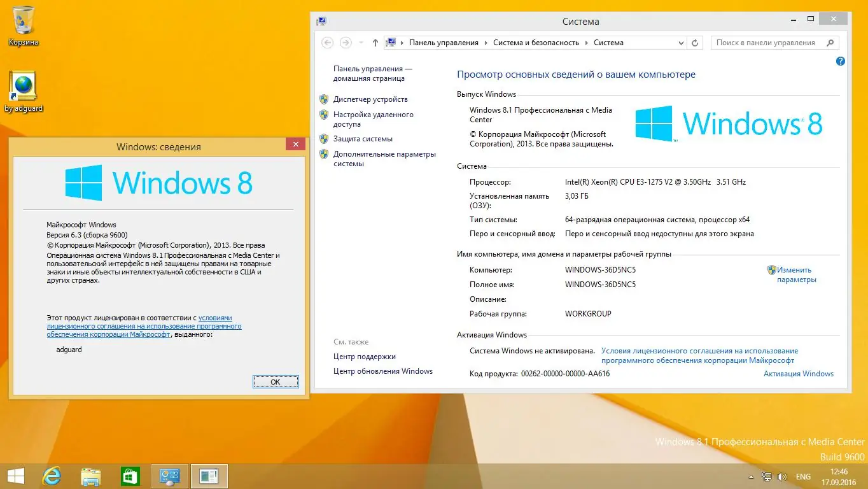Screen dimensions: 868x489
Task: Focus the Поиск в панели управления field
Action: pos(774,43)
